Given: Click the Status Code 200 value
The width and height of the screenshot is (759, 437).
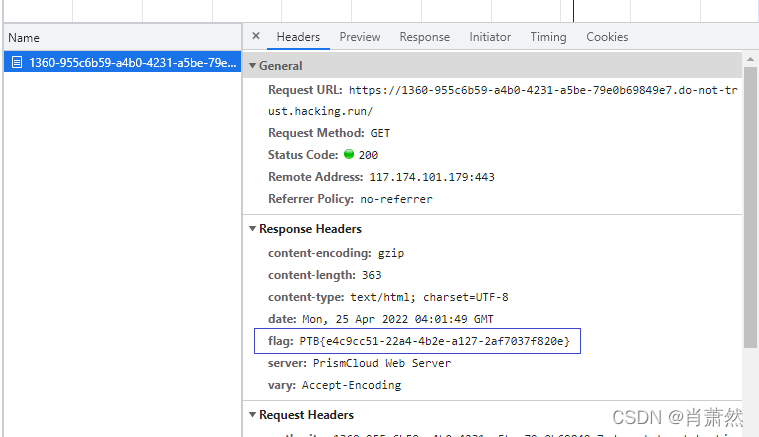Looking at the screenshot, I should [368, 155].
